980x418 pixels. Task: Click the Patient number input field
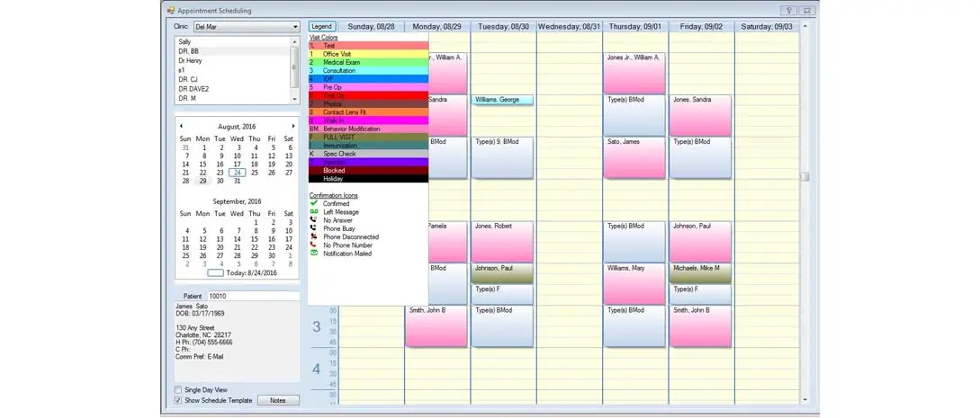tap(253, 296)
